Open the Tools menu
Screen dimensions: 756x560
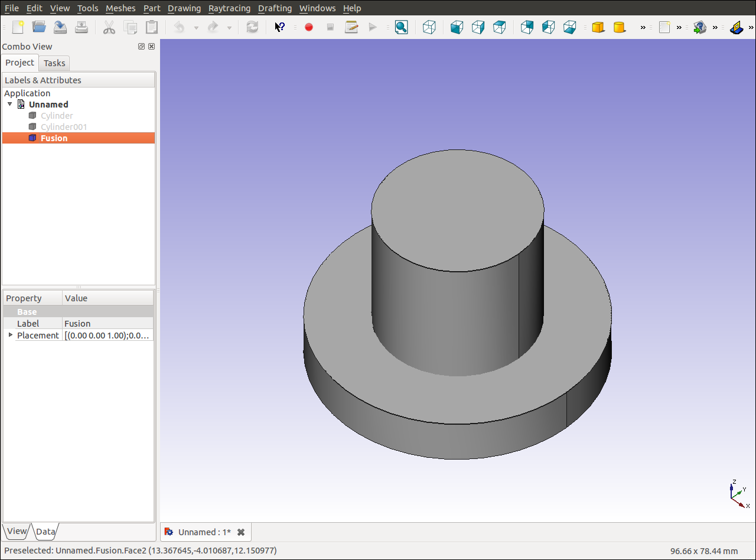(88, 8)
